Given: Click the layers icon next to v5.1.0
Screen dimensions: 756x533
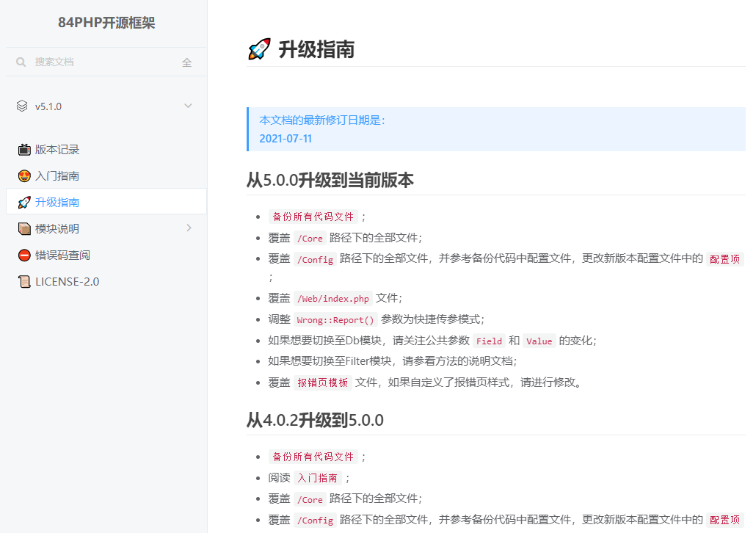Looking at the screenshot, I should pyautogui.click(x=21, y=106).
